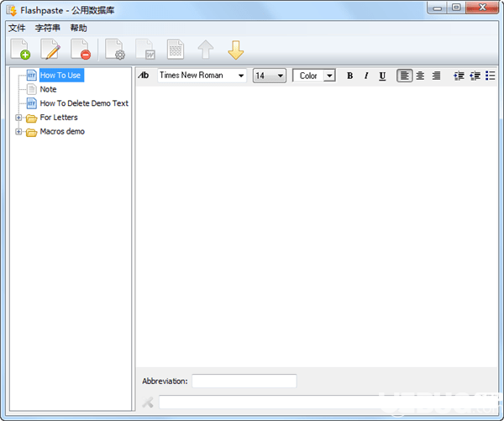Click the For Letters folder icon
This screenshot has height=421, width=504.
click(32, 118)
